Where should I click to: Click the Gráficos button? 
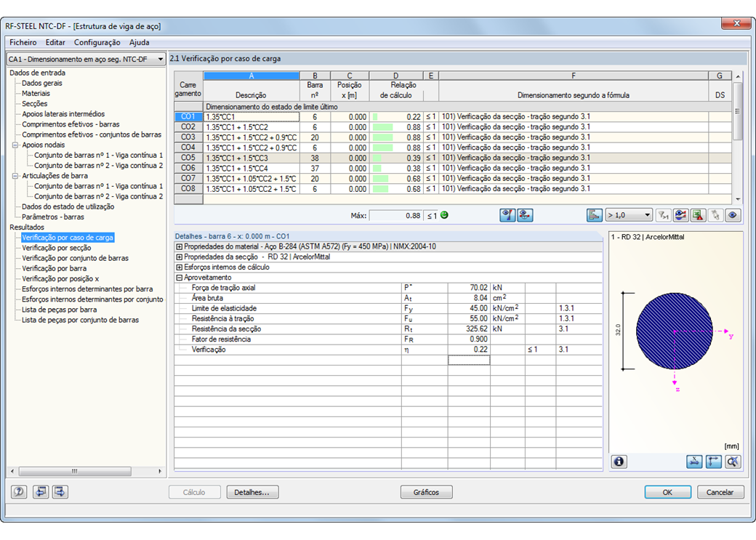[x=426, y=492]
